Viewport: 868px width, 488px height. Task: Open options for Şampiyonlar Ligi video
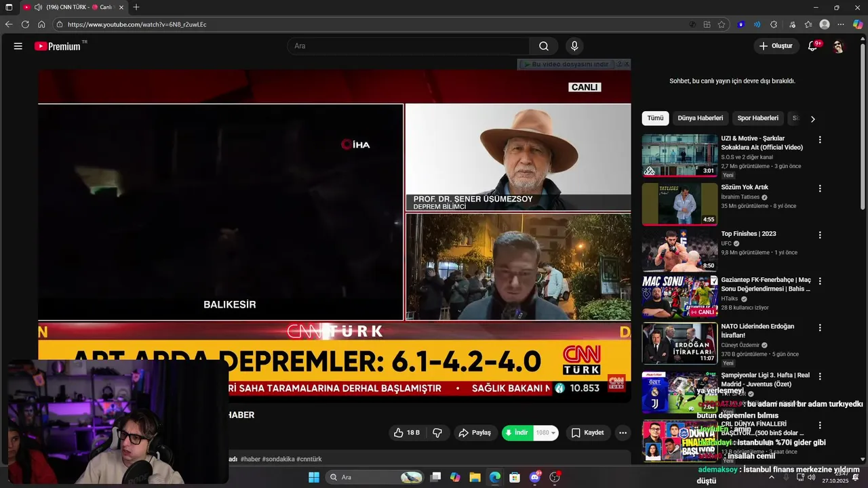(820, 376)
